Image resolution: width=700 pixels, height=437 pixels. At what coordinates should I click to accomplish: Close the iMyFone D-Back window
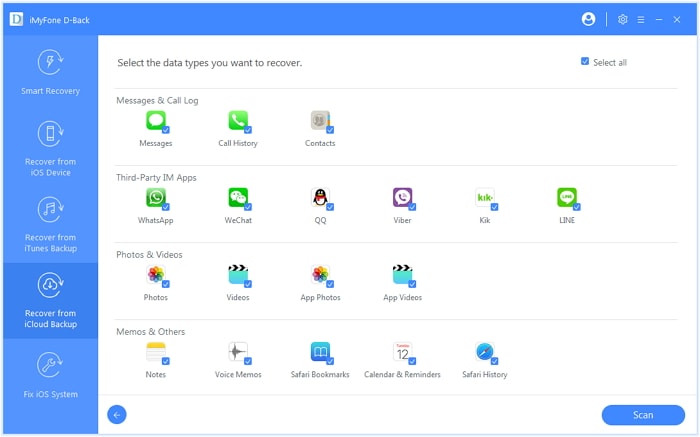[x=677, y=20]
